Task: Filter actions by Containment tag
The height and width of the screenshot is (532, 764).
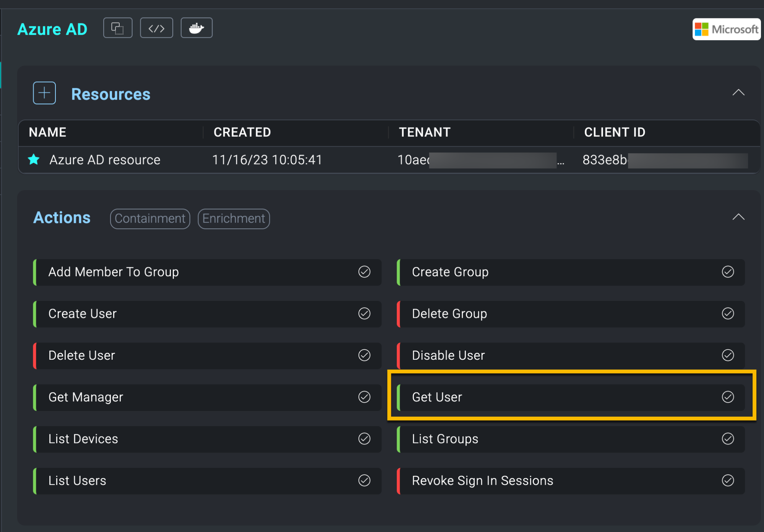Action: pyautogui.click(x=150, y=219)
